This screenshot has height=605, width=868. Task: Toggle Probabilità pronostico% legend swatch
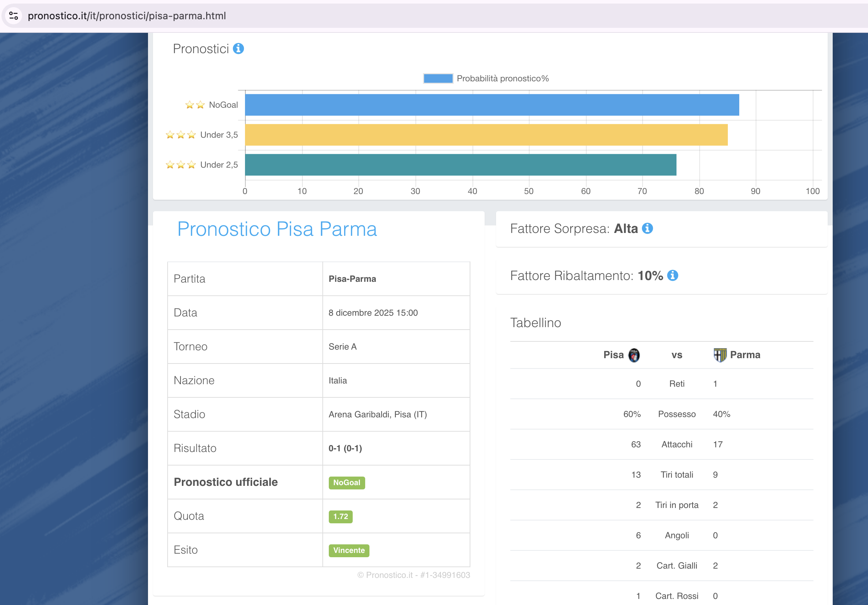pos(438,78)
